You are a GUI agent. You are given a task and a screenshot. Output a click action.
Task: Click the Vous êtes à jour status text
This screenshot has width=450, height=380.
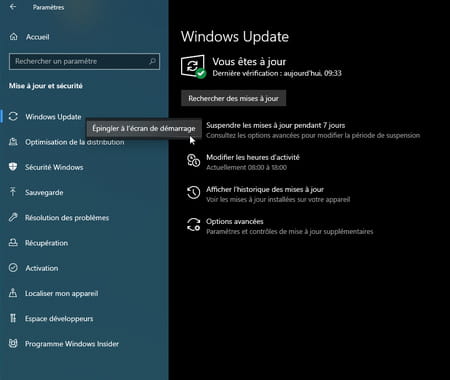249,62
